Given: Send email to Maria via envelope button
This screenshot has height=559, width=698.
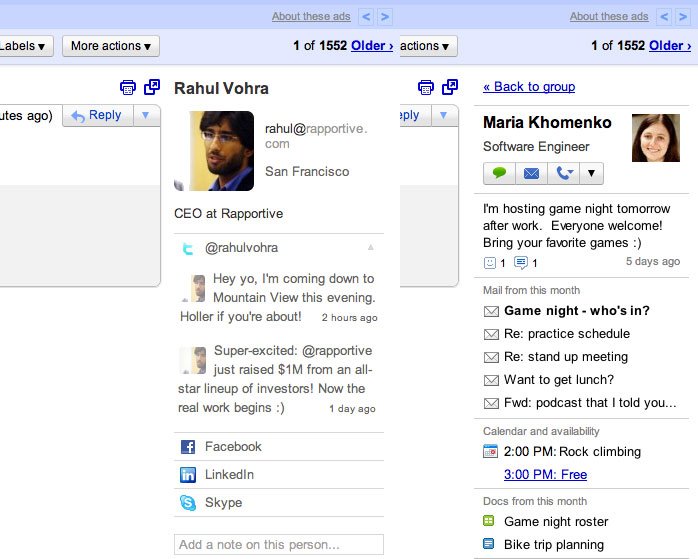Looking at the screenshot, I should (x=531, y=173).
